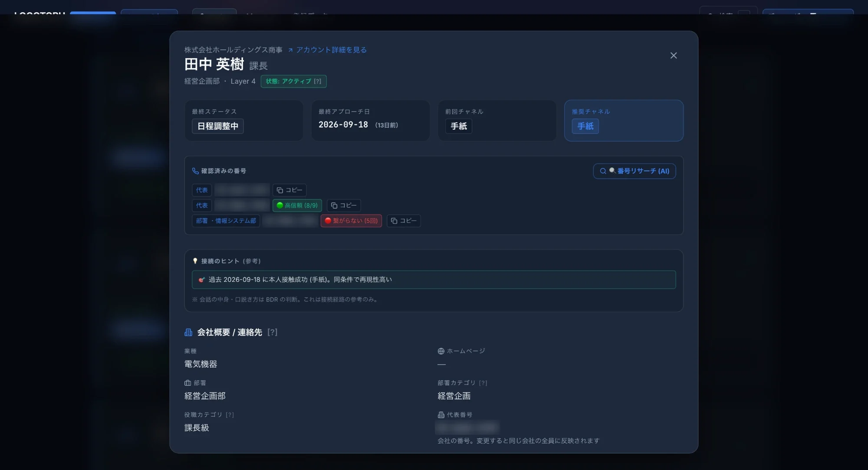Open the help [?] next to 部署カテゴリ

[483, 383]
